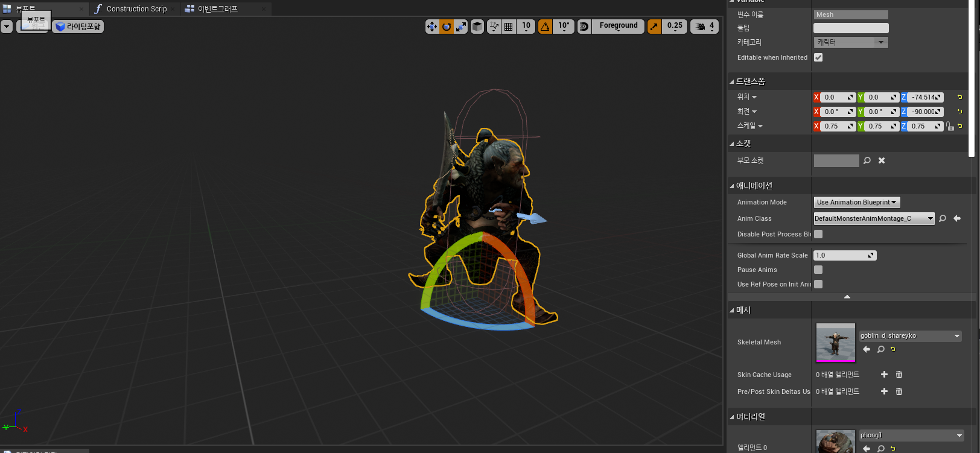Image resolution: width=980 pixels, height=453 pixels.
Task: Clear the 부모 소켓 with X icon
Action: pos(882,160)
